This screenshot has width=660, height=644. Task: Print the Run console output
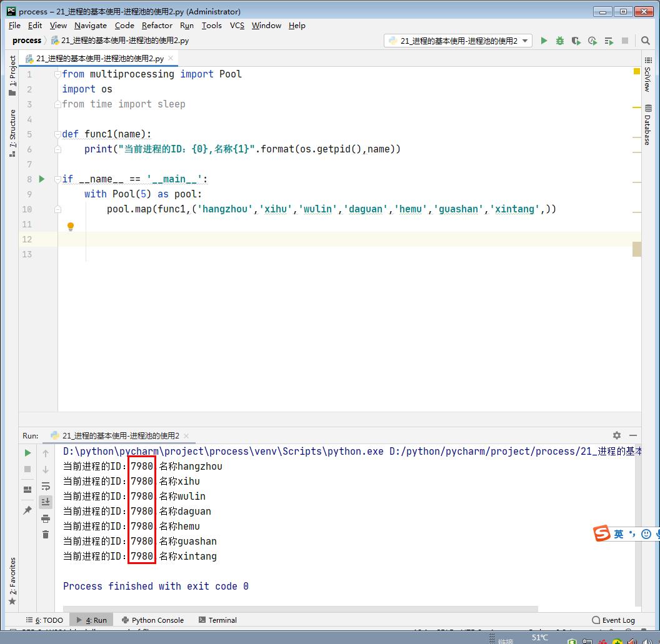click(46, 518)
